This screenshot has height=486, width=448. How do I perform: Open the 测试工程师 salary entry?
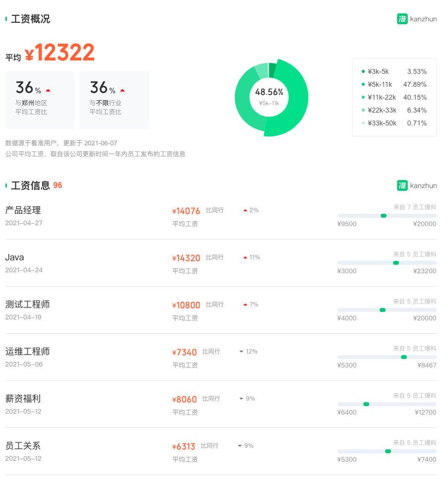[x=221, y=310]
